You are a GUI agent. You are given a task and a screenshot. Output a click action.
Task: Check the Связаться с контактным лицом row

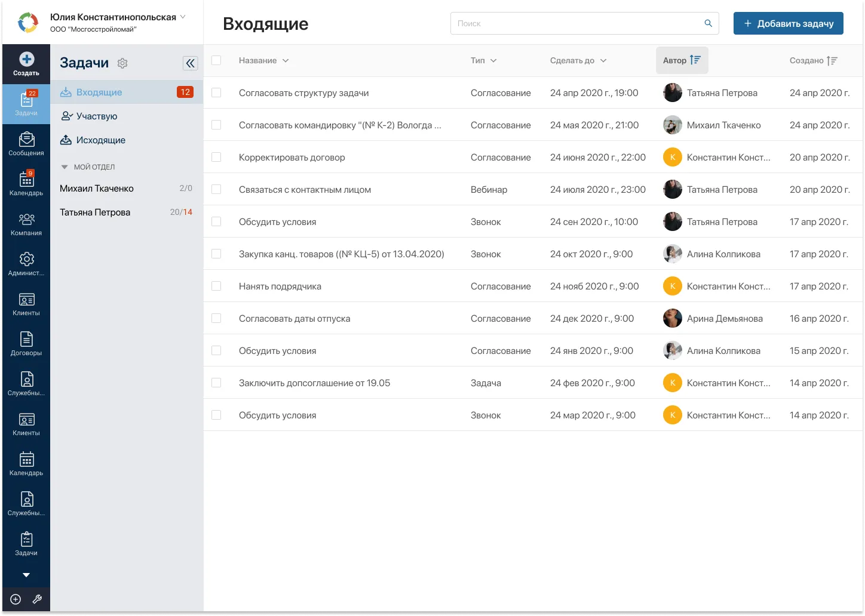[216, 189]
